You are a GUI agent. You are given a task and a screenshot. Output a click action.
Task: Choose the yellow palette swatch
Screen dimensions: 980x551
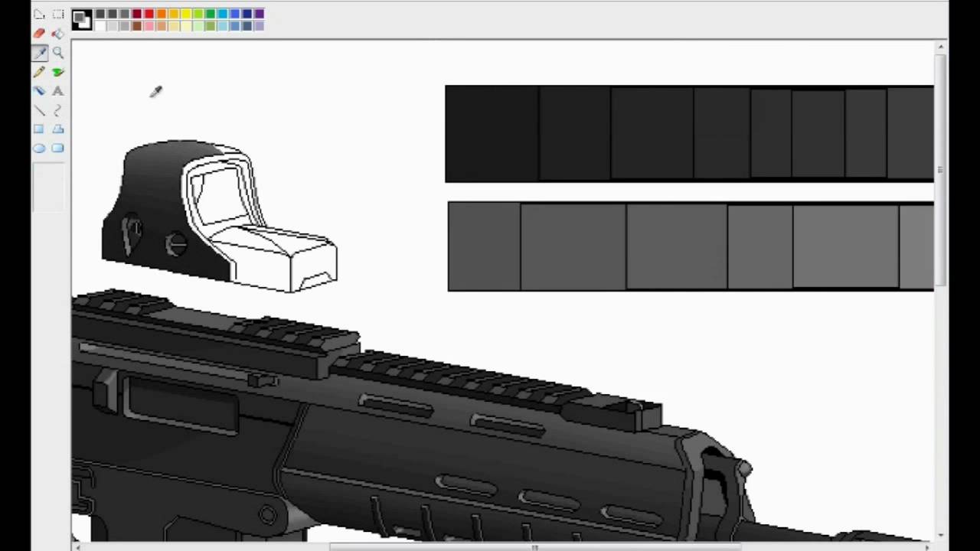(186, 14)
